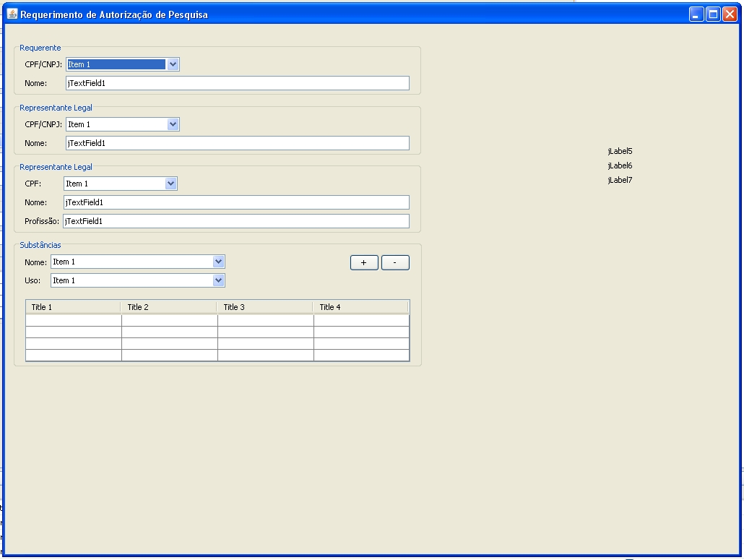Click Nome field under first Representante Legal
744x560 pixels.
click(x=237, y=143)
